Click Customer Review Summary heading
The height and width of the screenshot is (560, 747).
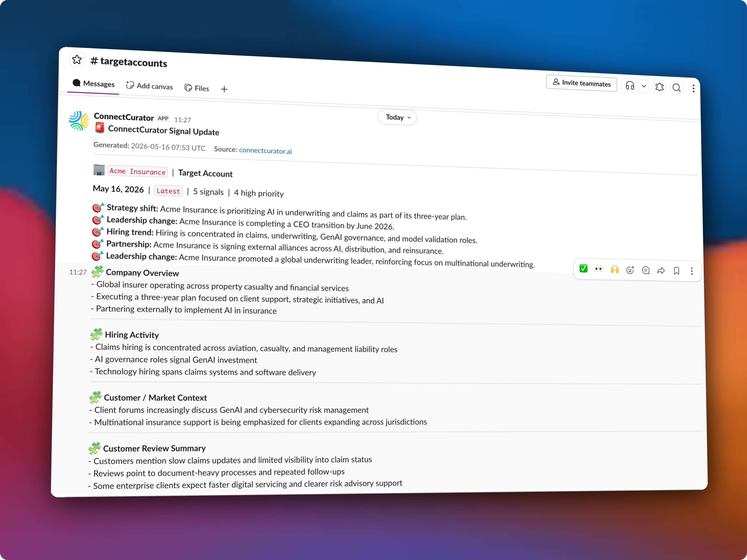tap(154, 448)
